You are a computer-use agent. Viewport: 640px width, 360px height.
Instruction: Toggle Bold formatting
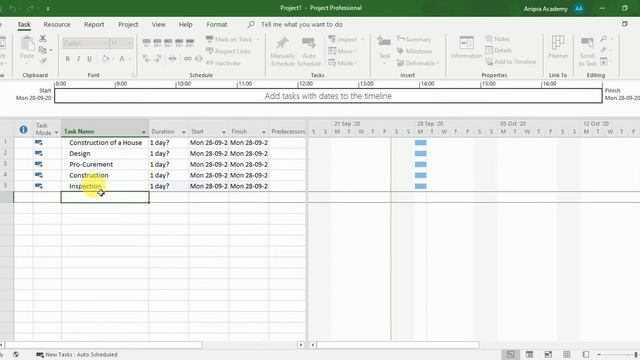pos(68,59)
